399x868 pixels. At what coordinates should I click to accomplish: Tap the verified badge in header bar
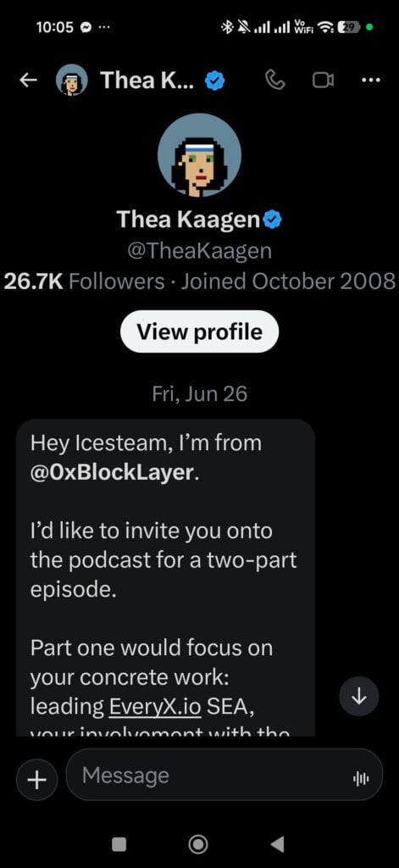click(x=214, y=81)
